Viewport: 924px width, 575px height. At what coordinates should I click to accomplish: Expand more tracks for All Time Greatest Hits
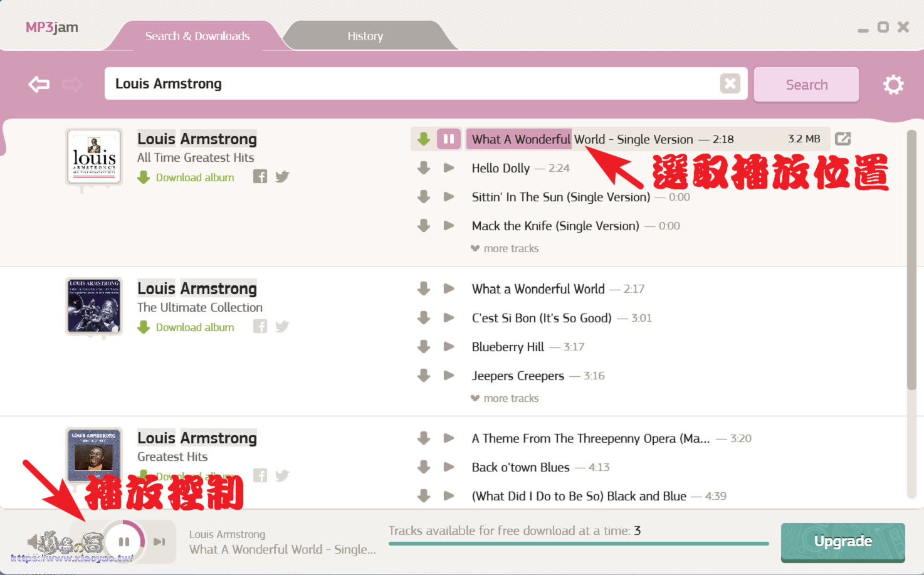[505, 248]
